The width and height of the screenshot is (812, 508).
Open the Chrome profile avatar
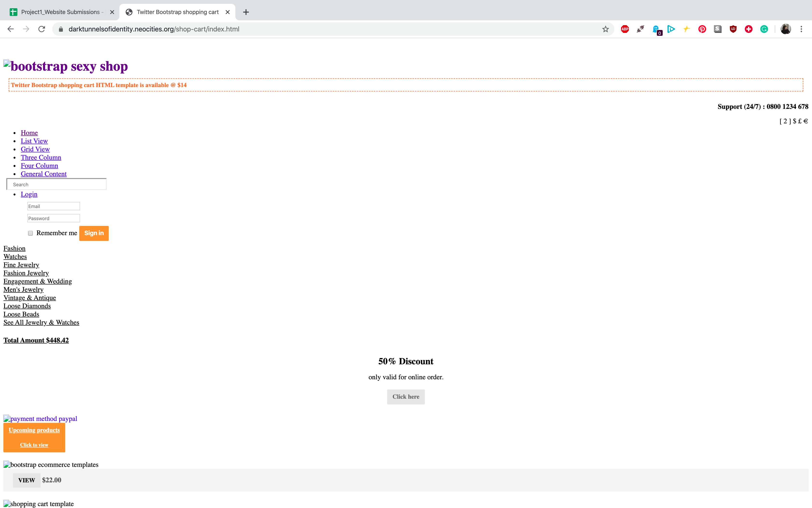click(785, 29)
